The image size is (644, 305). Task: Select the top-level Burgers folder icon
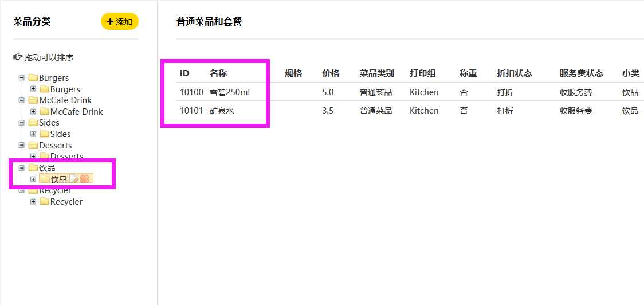coord(33,78)
